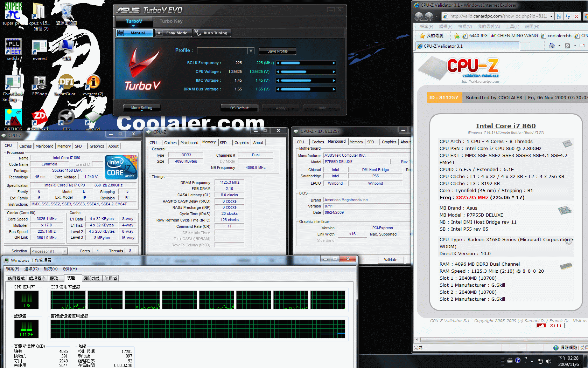Open the IE address bar history dropdown

[x=551, y=16]
